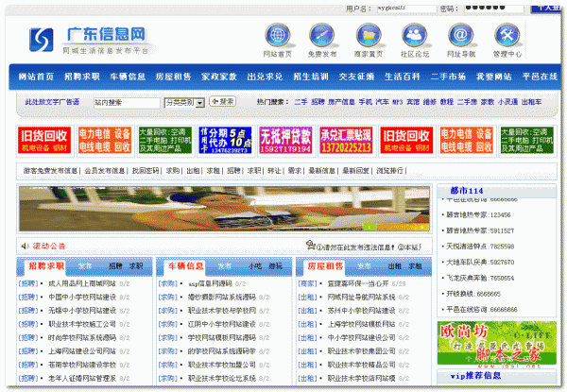567x392 pixels.
Task: Click hot search link 二手
Action: point(301,102)
